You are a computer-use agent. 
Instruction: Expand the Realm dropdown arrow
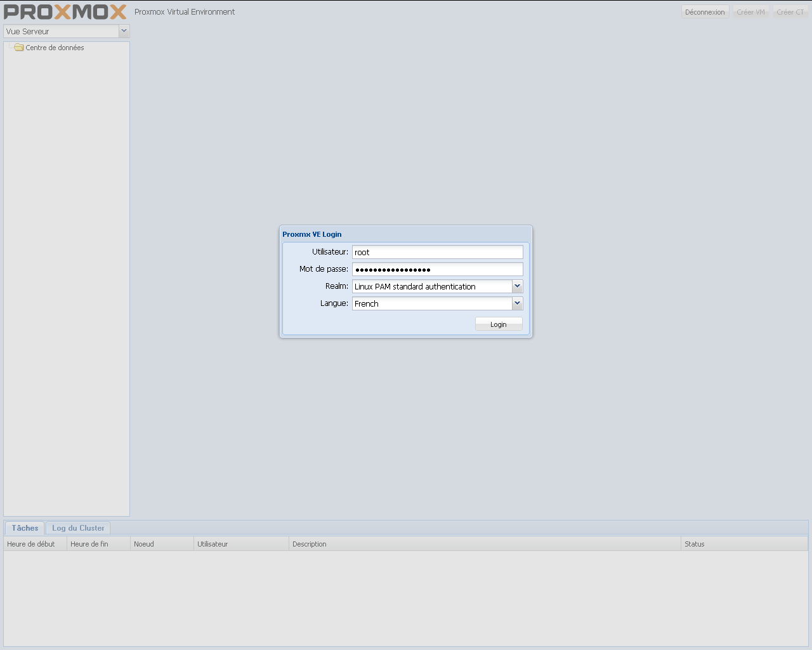point(517,286)
